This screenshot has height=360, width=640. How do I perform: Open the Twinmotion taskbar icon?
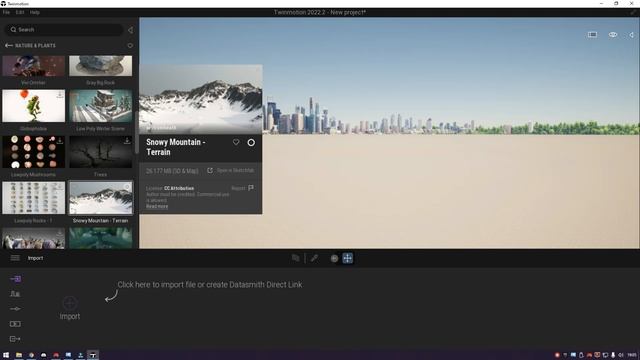[93, 355]
